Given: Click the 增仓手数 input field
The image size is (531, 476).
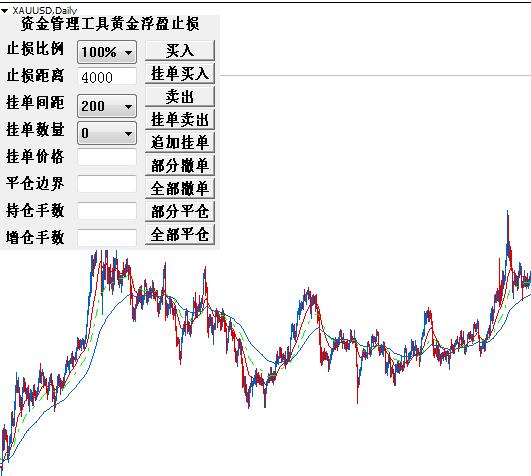Looking at the screenshot, I should [x=107, y=238].
